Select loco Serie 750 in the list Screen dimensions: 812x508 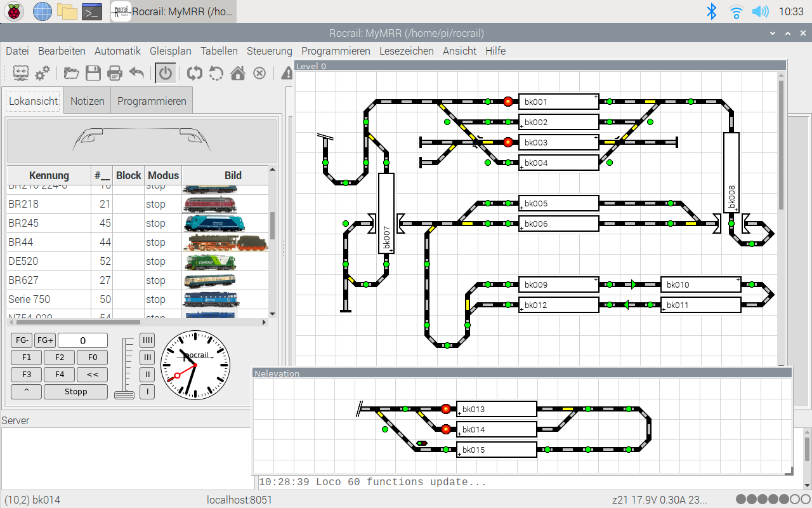point(138,299)
